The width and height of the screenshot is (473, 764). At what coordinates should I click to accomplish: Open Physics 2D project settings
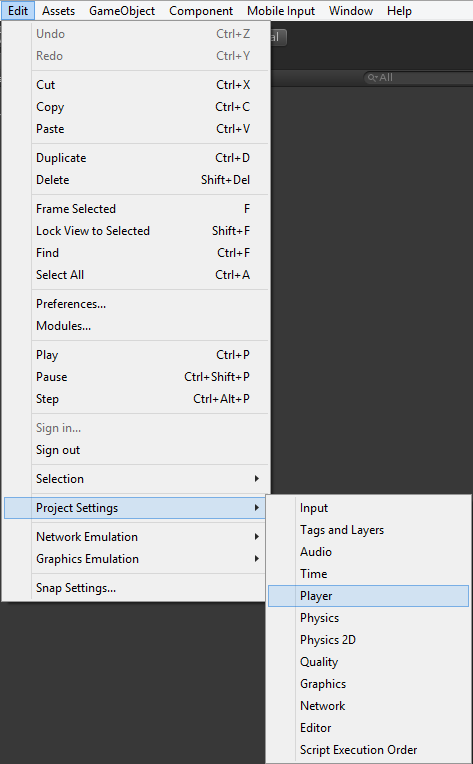tap(368, 640)
